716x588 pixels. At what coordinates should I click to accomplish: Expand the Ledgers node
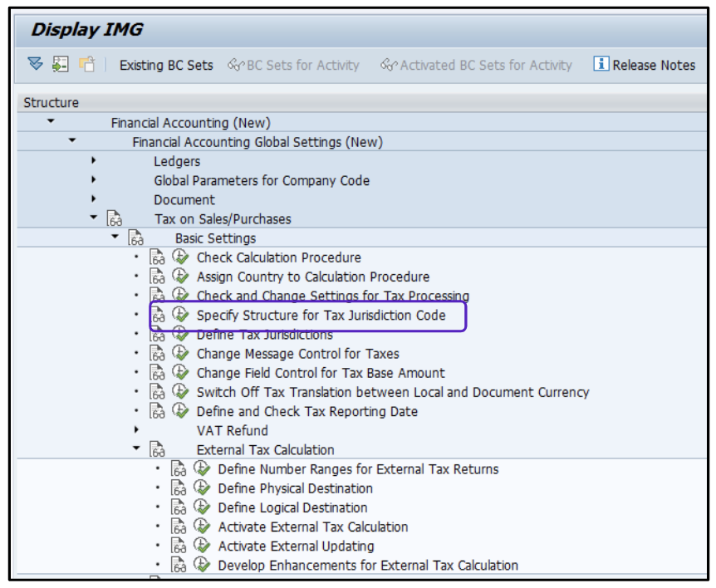click(x=94, y=161)
